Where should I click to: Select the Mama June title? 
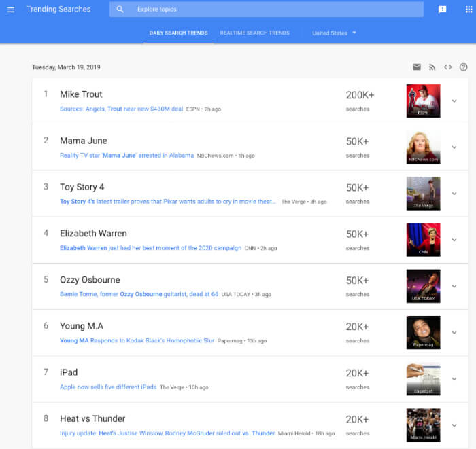click(x=84, y=141)
